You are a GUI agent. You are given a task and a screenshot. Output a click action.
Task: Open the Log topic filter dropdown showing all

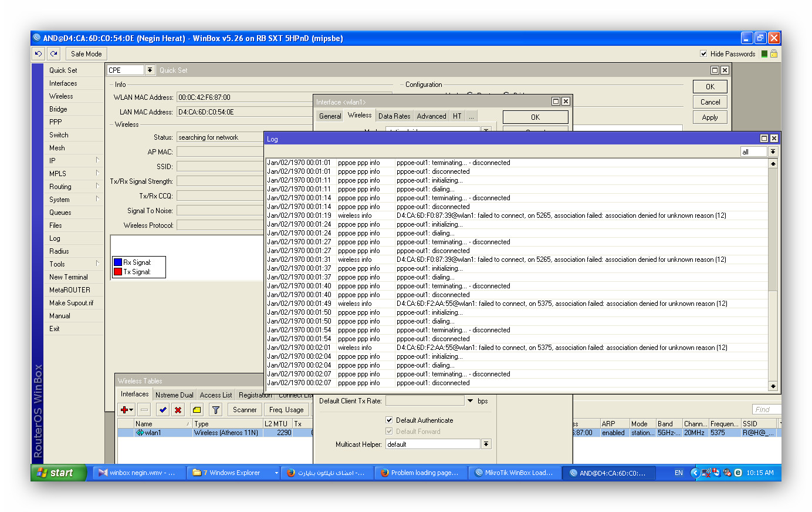[773, 151]
